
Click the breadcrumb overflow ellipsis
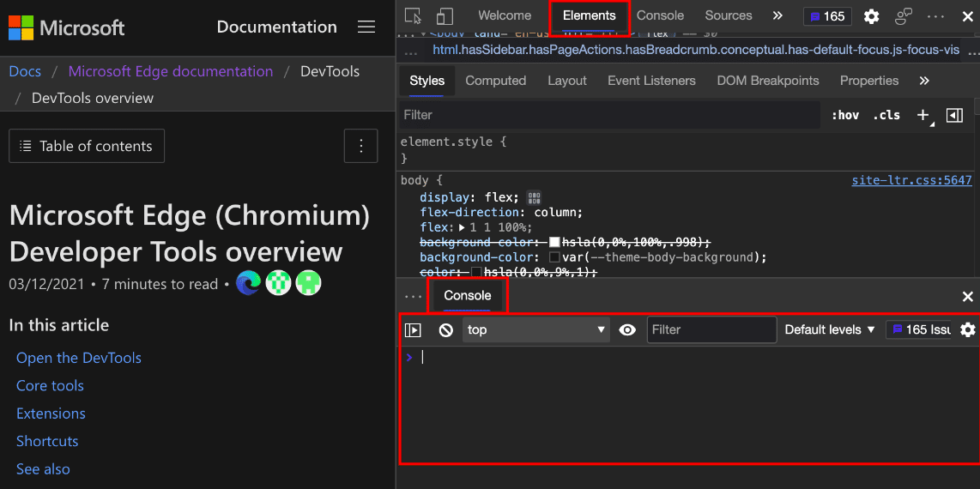411,54
